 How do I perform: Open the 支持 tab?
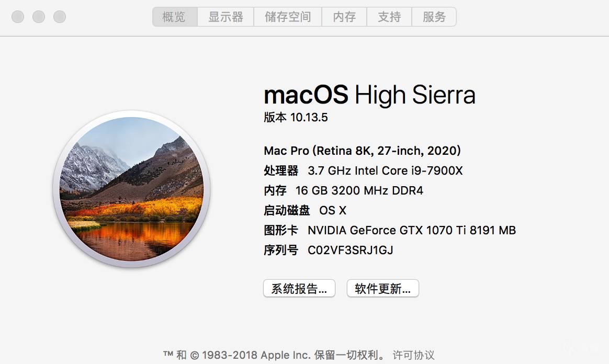389,17
